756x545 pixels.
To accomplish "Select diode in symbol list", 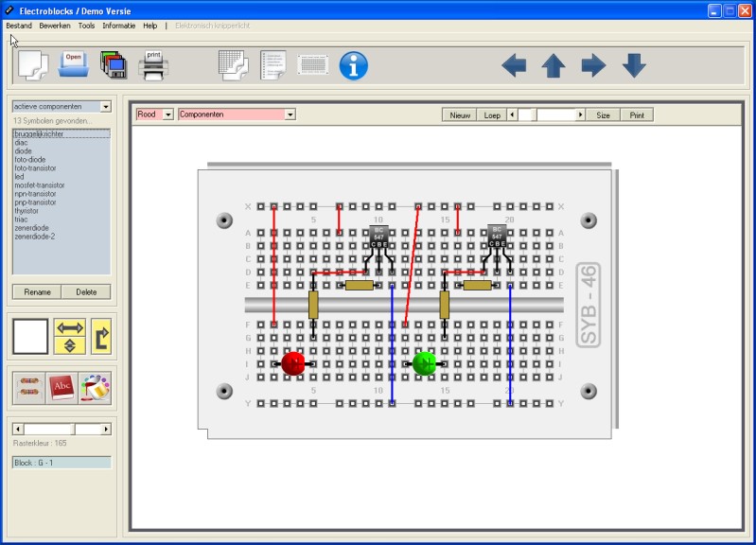I will pyautogui.click(x=62, y=151).
